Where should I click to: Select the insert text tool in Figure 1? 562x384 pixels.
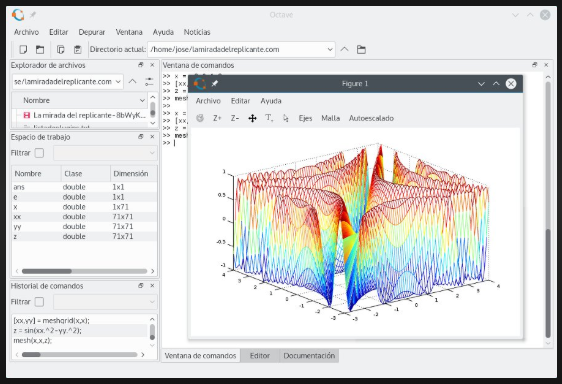point(269,118)
